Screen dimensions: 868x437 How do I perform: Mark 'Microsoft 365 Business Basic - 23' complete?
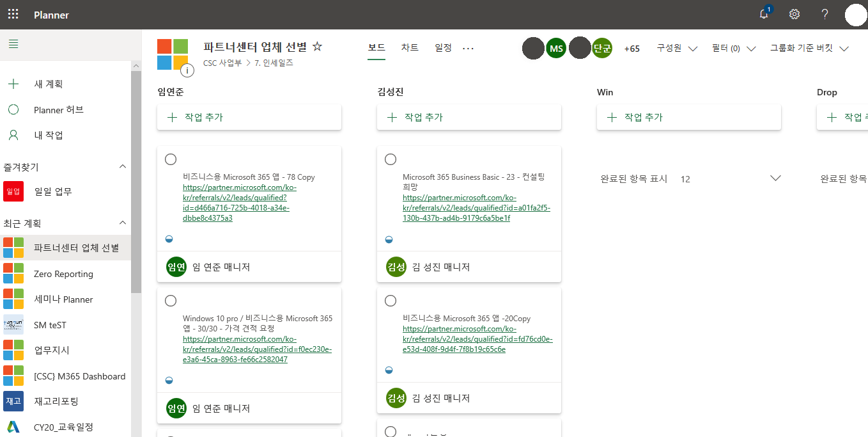click(391, 159)
